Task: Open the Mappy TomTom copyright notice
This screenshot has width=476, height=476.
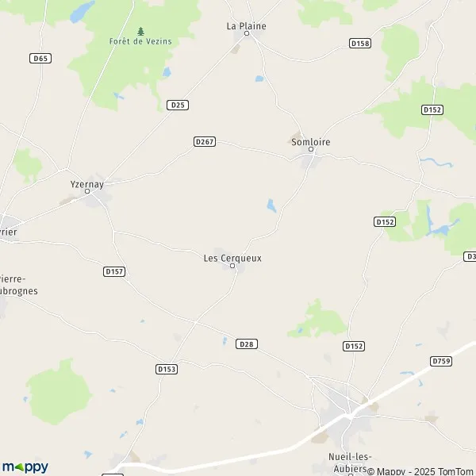Action: point(420,471)
